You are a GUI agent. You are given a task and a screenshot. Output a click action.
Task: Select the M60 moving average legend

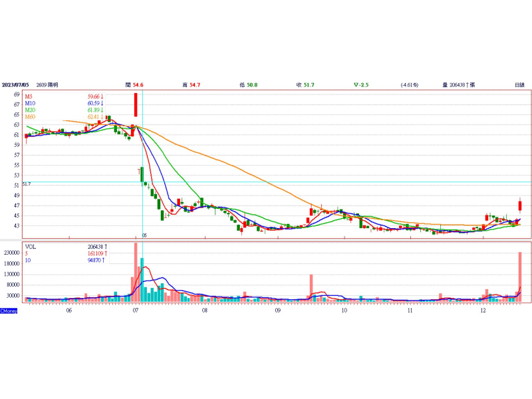(x=30, y=116)
